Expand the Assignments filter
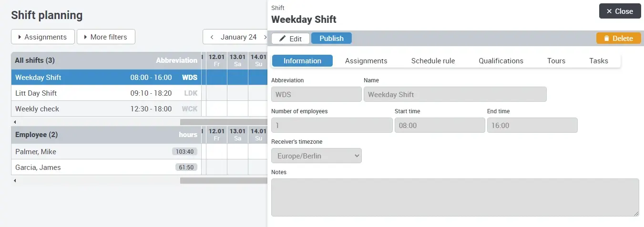This screenshot has height=227, width=644. (x=42, y=37)
